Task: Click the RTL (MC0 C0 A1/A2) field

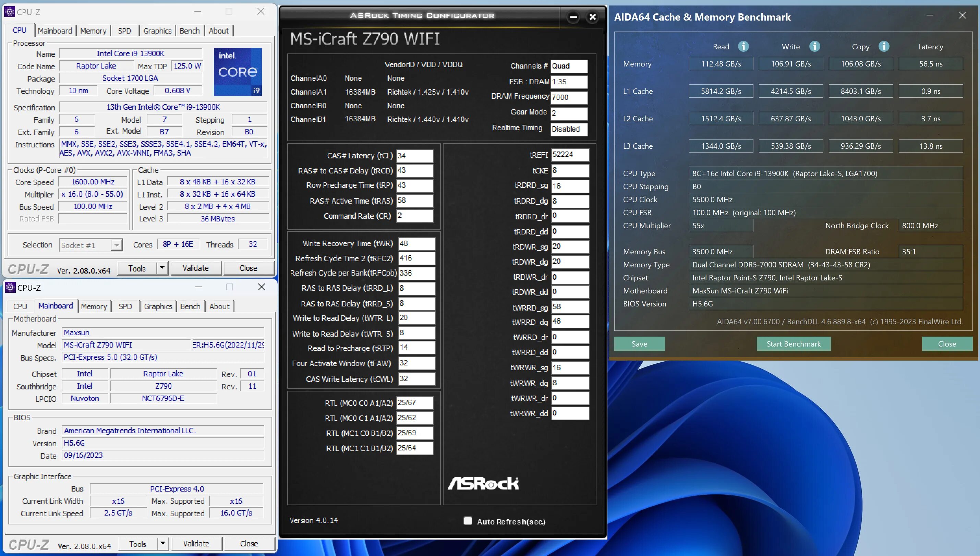Action: click(415, 403)
